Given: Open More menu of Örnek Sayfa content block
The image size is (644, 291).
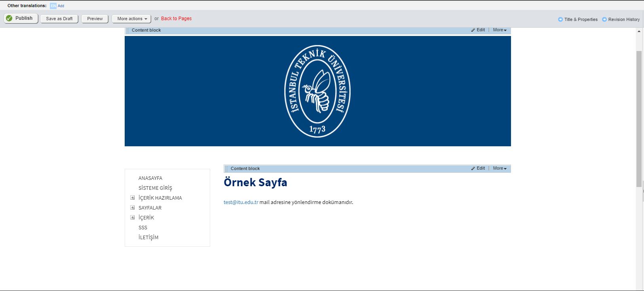Looking at the screenshot, I should click(500, 168).
